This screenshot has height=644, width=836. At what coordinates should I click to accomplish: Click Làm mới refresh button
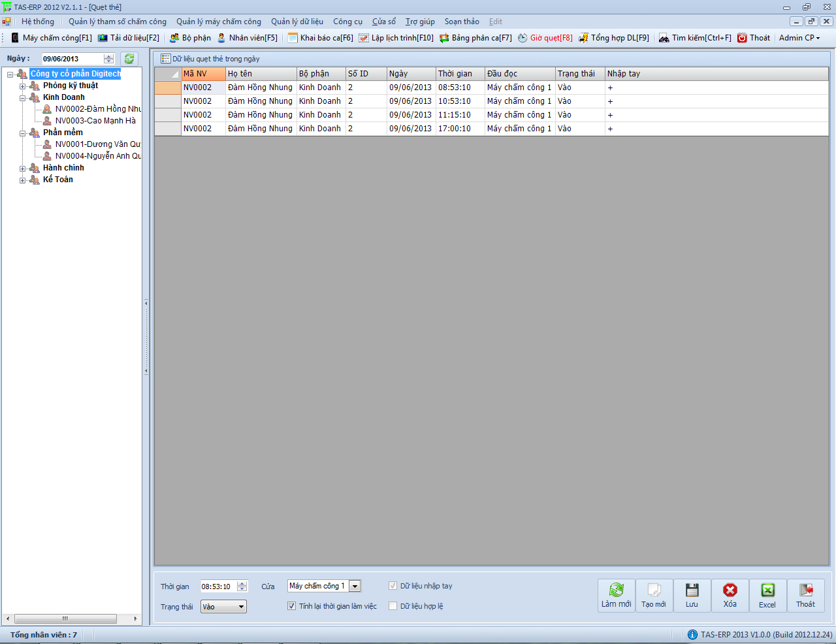(617, 596)
